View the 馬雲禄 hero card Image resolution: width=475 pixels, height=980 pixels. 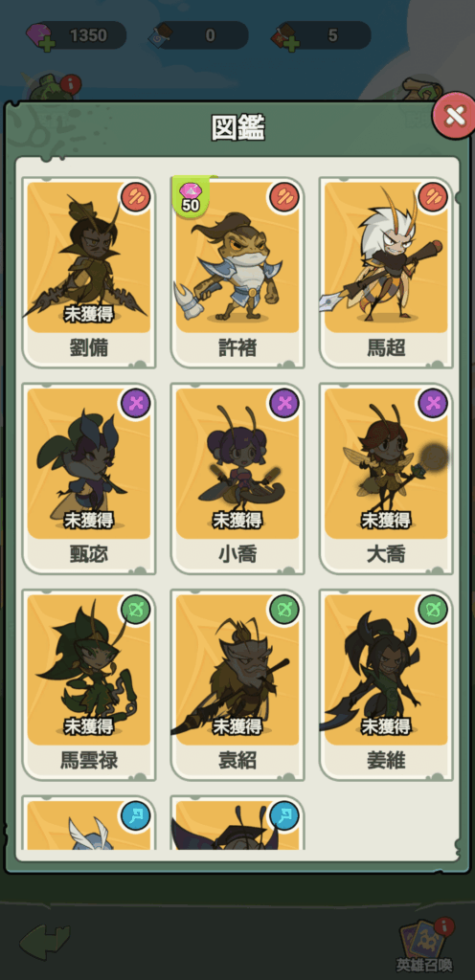[x=89, y=685]
